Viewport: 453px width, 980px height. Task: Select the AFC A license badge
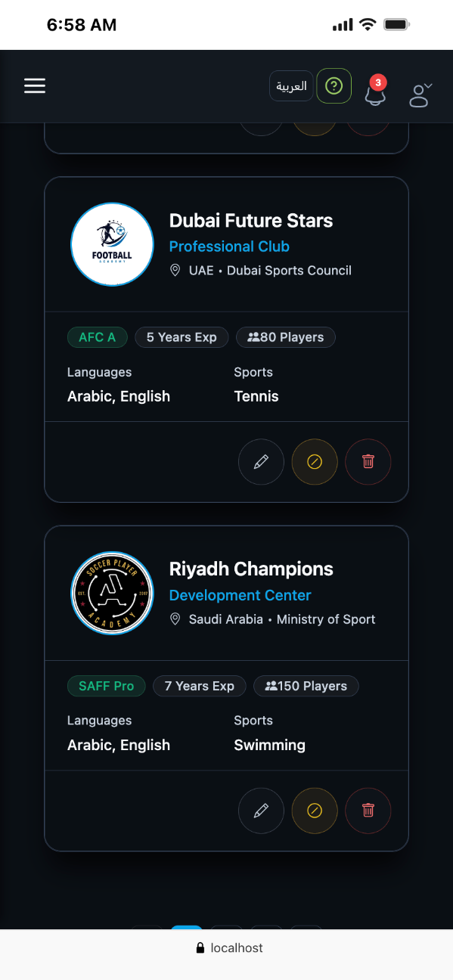coord(98,337)
